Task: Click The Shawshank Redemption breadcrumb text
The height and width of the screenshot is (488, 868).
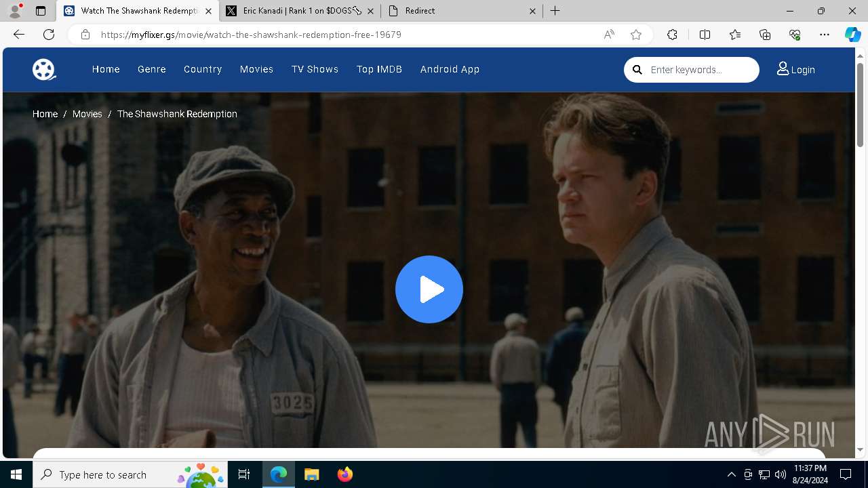Action: point(177,114)
